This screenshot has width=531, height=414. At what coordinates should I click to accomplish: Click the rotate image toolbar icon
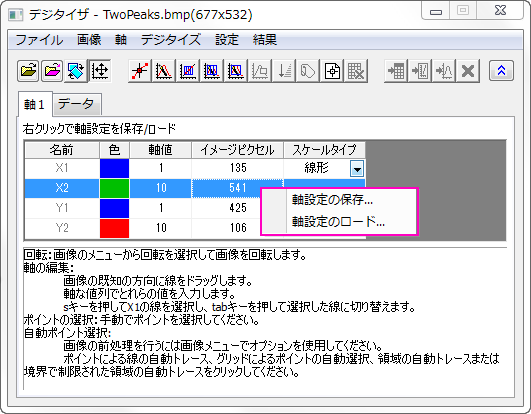coord(76,71)
